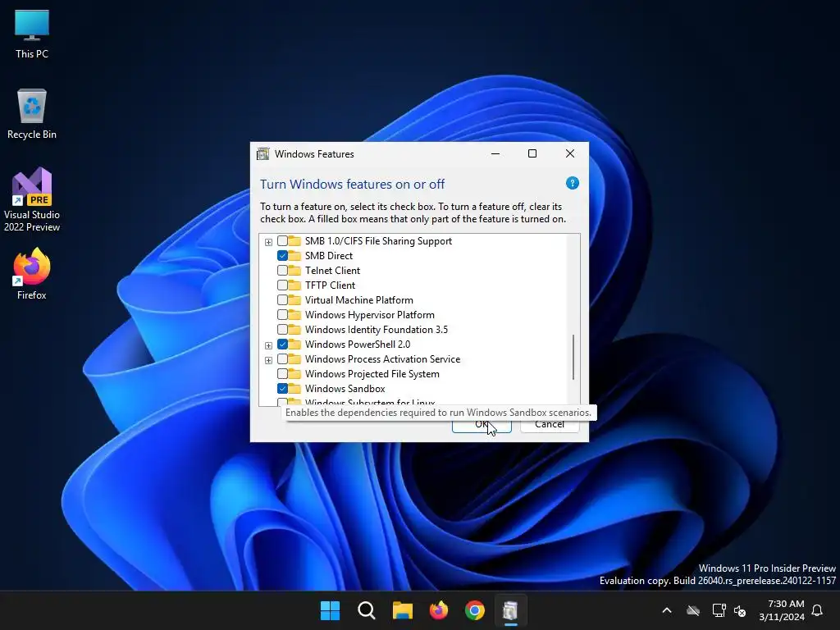Select the Windows Hypervisor Platform label
This screenshot has height=630, width=840.
coord(370,314)
